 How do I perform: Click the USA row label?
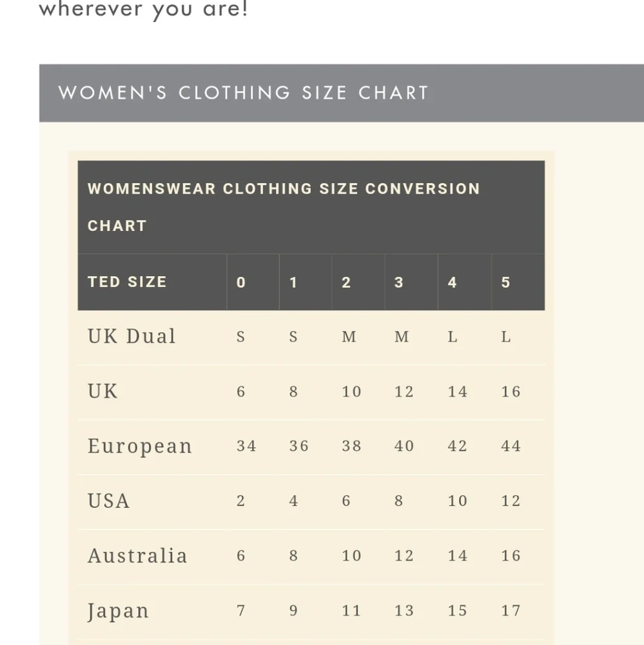tap(108, 501)
